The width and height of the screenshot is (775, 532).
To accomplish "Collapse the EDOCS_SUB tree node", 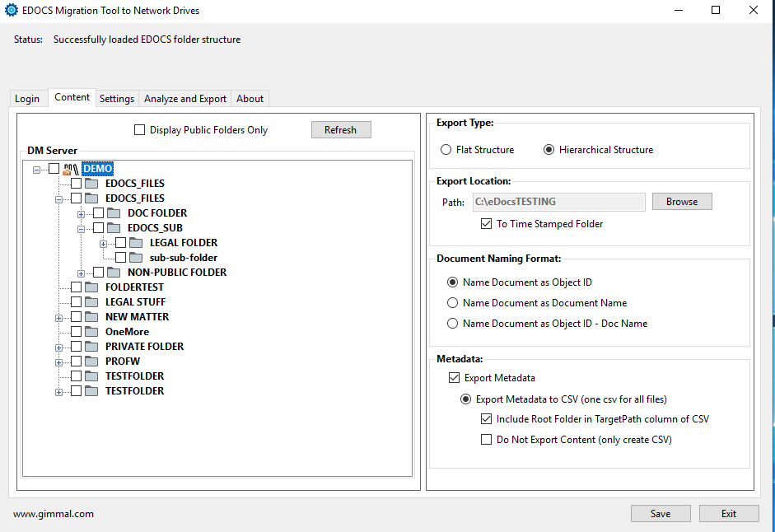I will point(82,228).
